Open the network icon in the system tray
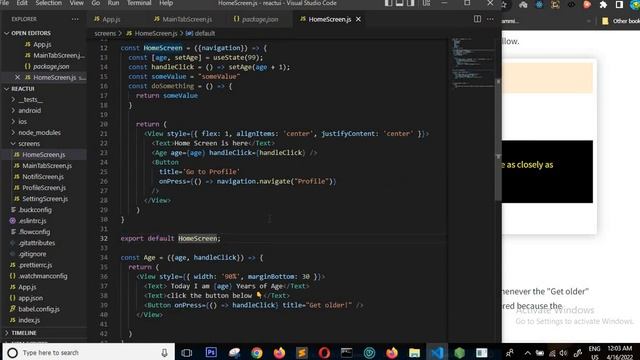This screenshot has height=360, width=640. 552,353
